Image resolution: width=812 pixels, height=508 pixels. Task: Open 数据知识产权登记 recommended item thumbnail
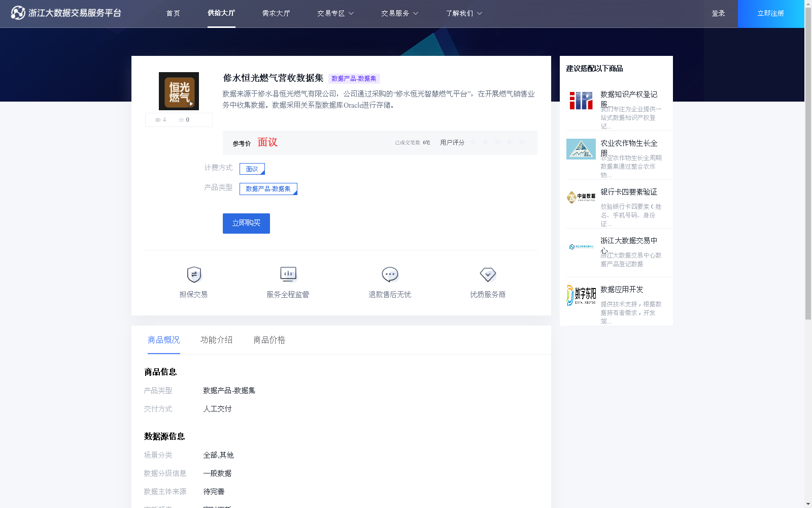pos(581,101)
